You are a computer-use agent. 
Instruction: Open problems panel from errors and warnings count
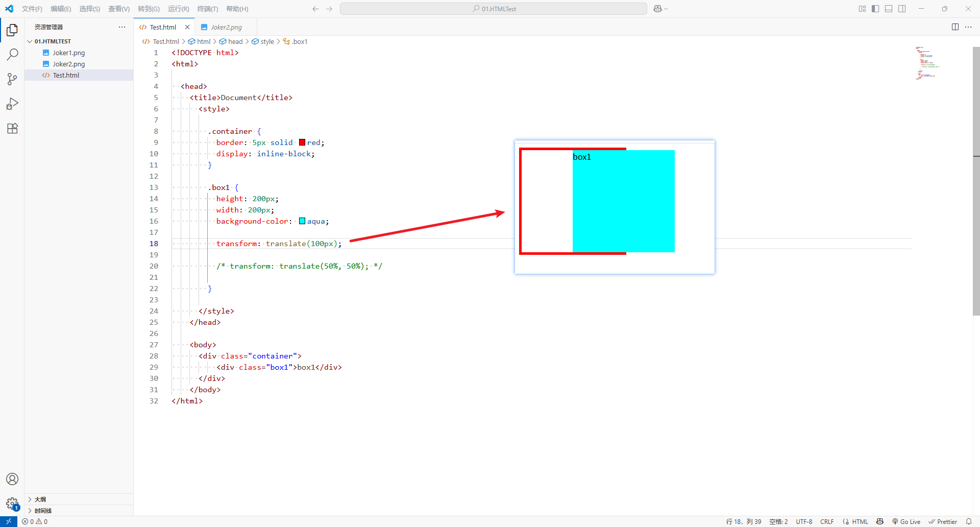point(35,521)
